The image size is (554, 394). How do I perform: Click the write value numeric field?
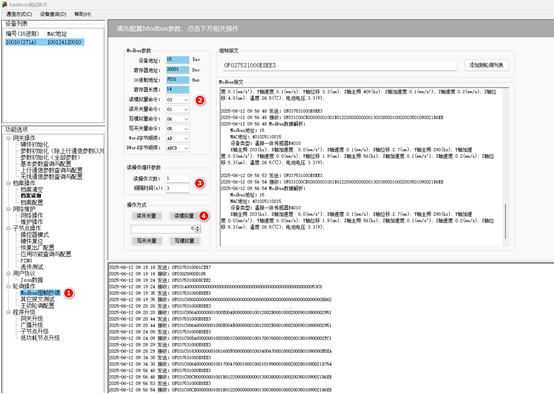(163, 229)
